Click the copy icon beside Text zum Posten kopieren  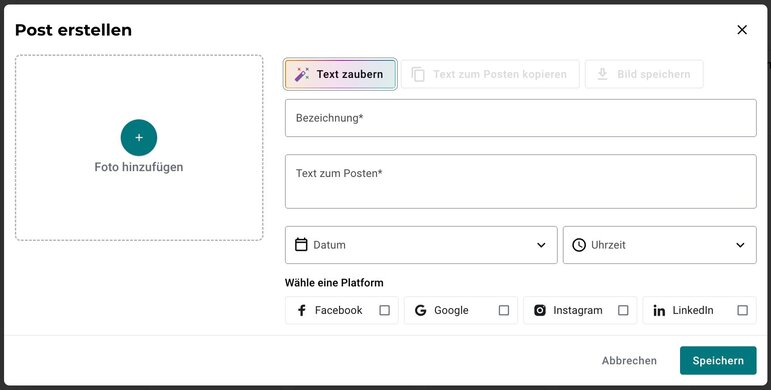pos(417,74)
